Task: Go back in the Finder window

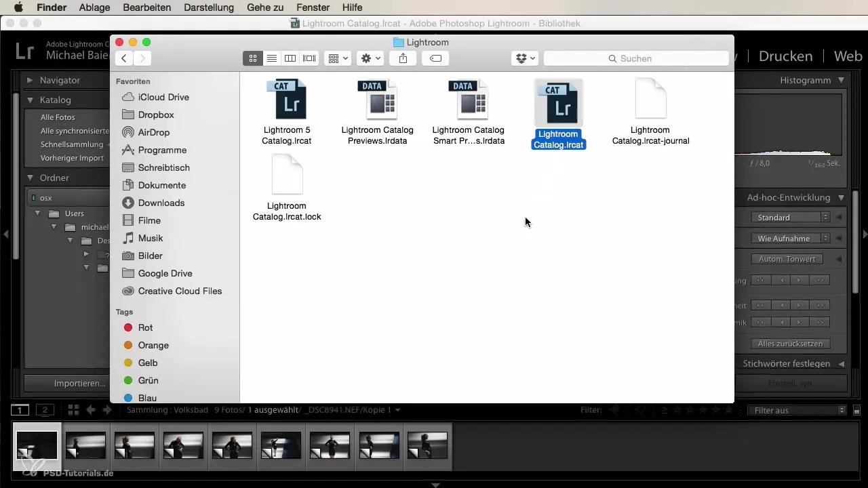Action: [x=123, y=58]
